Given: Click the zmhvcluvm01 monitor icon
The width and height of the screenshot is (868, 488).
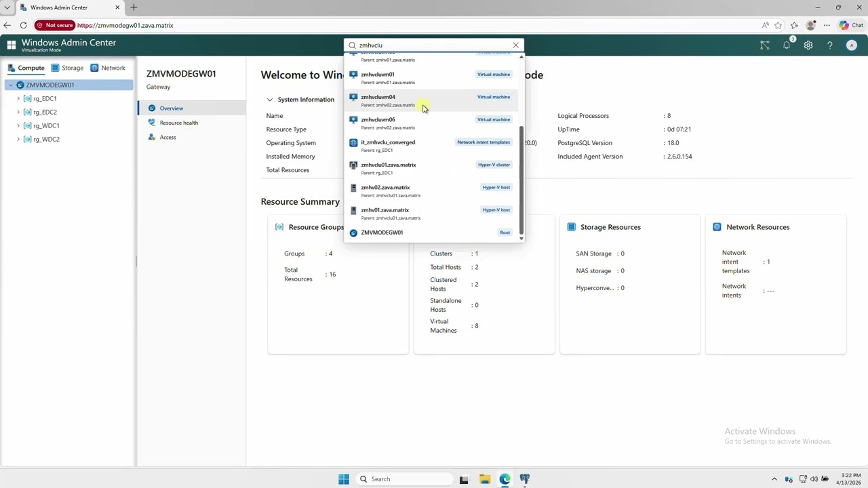Looking at the screenshot, I should point(353,75).
